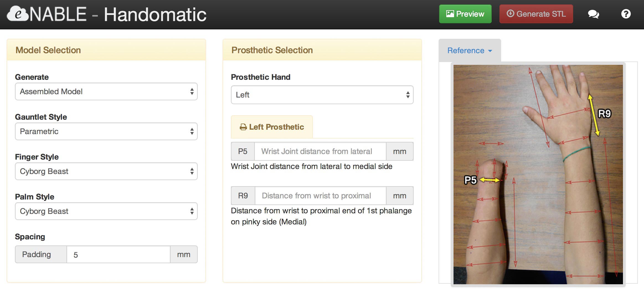This screenshot has height=297, width=644.
Task: Click the Finger Style label
Action: click(37, 157)
